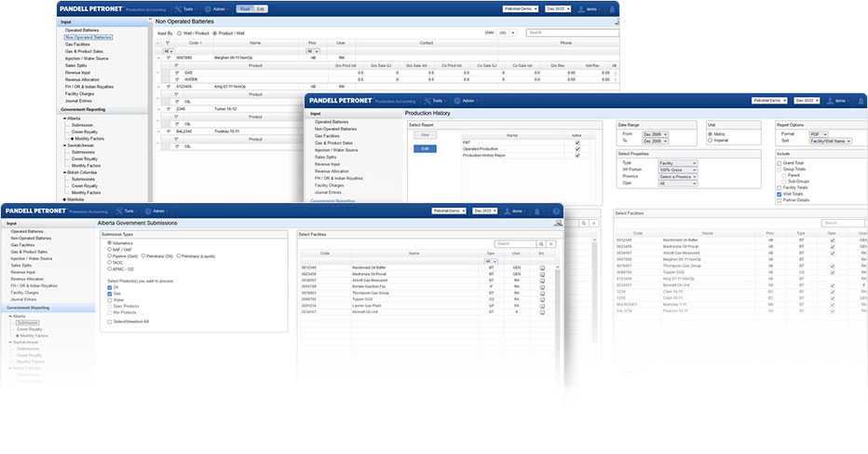Open Admin menu in Production History window
The width and height of the screenshot is (868, 454).
(466, 101)
